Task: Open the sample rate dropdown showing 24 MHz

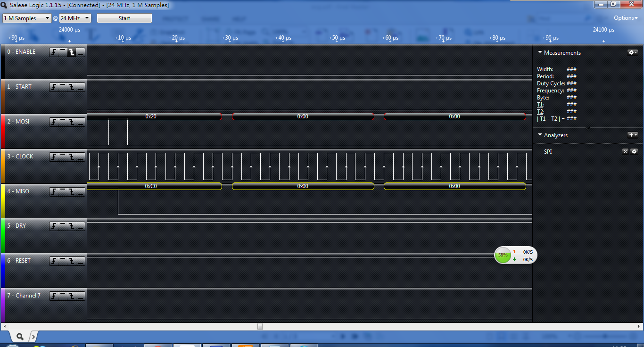Action: point(75,18)
